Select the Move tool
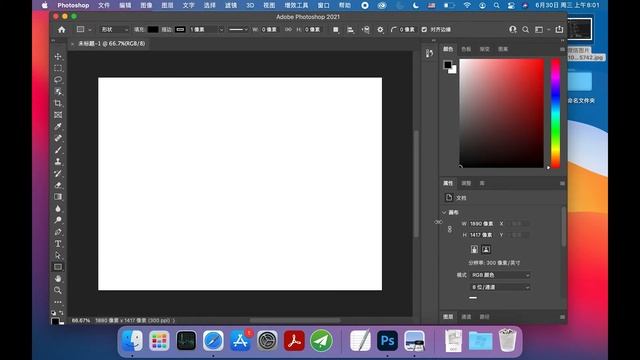The width and height of the screenshot is (640, 360). (x=58, y=56)
